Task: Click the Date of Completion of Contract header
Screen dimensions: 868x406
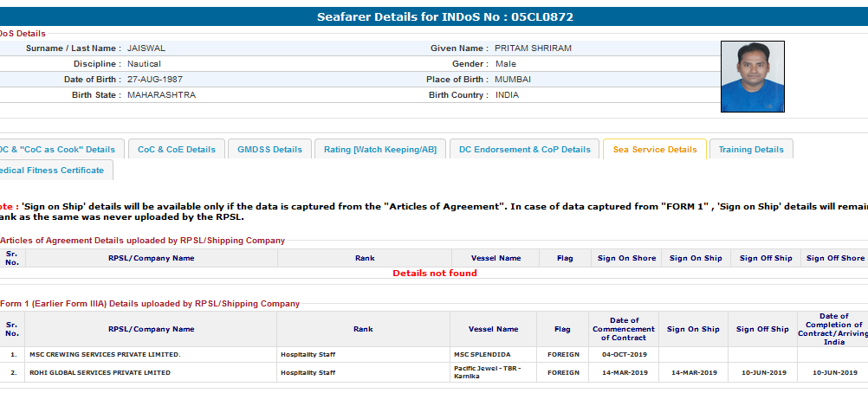Action: (834, 329)
